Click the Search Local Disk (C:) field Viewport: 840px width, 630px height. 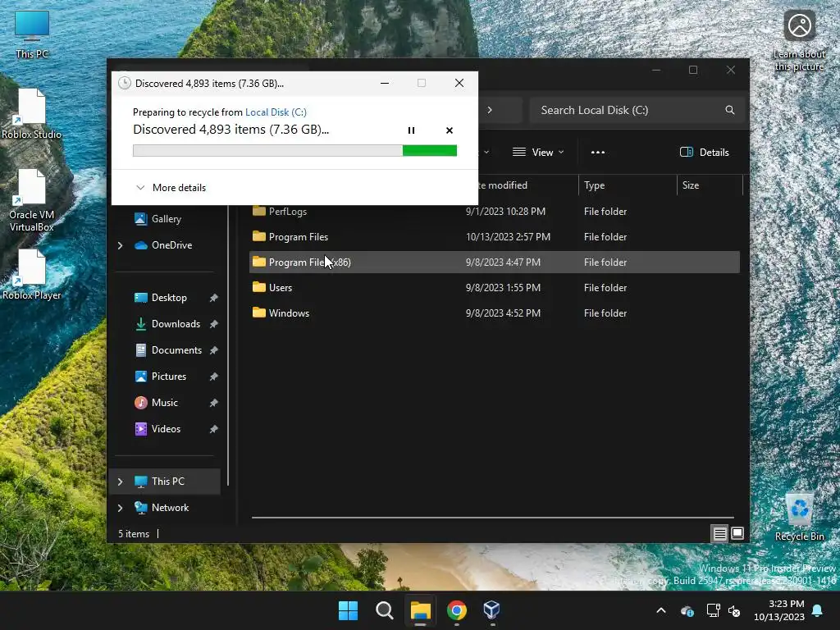tap(637, 110)
